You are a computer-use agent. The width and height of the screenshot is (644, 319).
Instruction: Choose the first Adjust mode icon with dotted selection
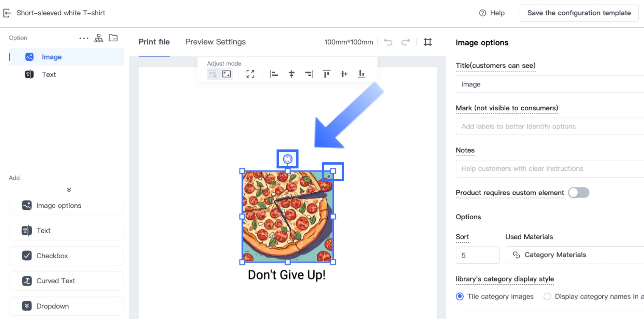tap(213, 74)
